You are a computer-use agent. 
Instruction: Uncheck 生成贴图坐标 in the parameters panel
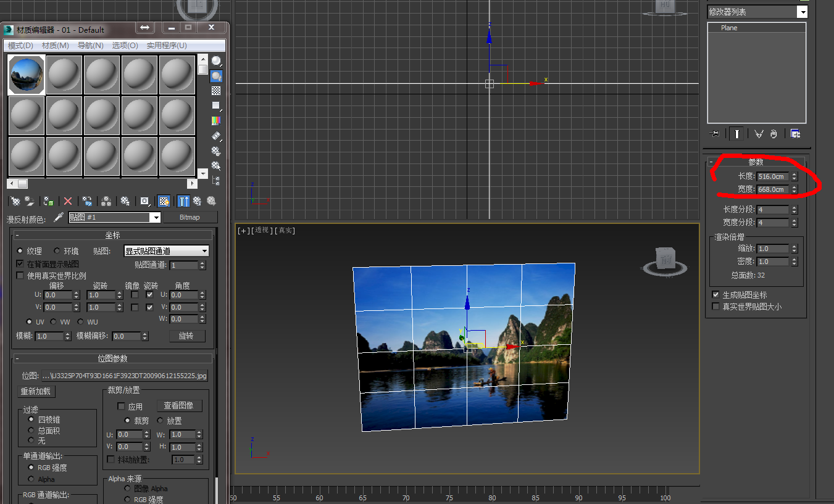coord(715,295)
